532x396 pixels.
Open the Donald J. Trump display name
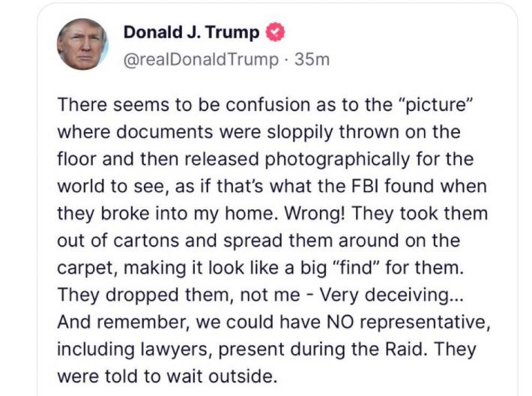[191, 32]
